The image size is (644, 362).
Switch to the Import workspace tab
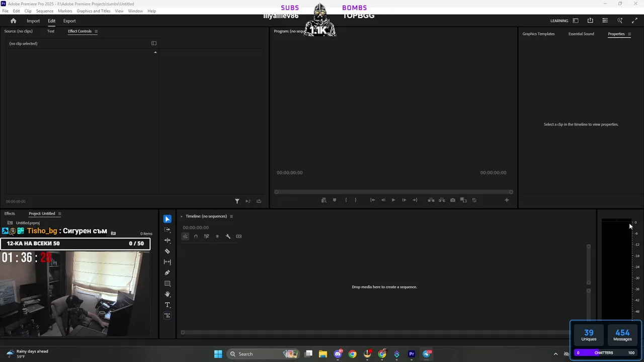click(33, 21)
